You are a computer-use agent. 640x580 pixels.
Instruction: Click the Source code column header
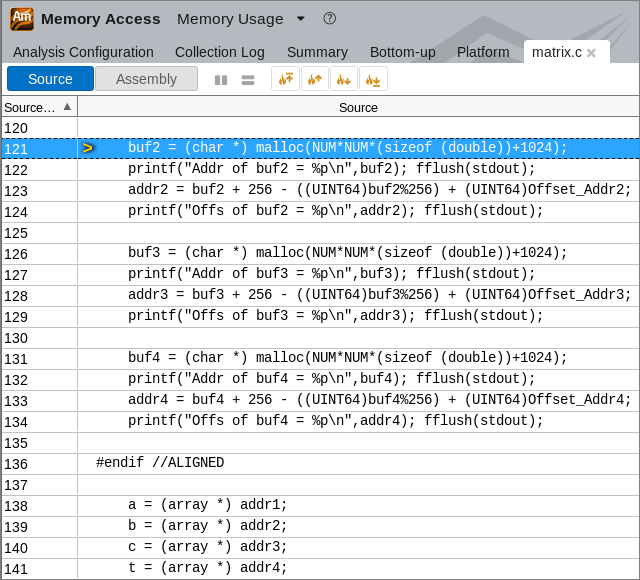(358, 107)
